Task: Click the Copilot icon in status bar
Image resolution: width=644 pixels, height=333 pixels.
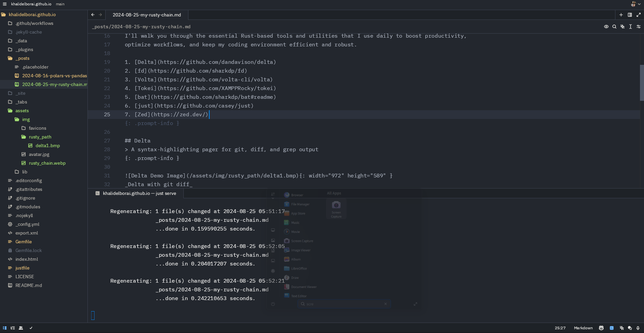Action: 601,328
